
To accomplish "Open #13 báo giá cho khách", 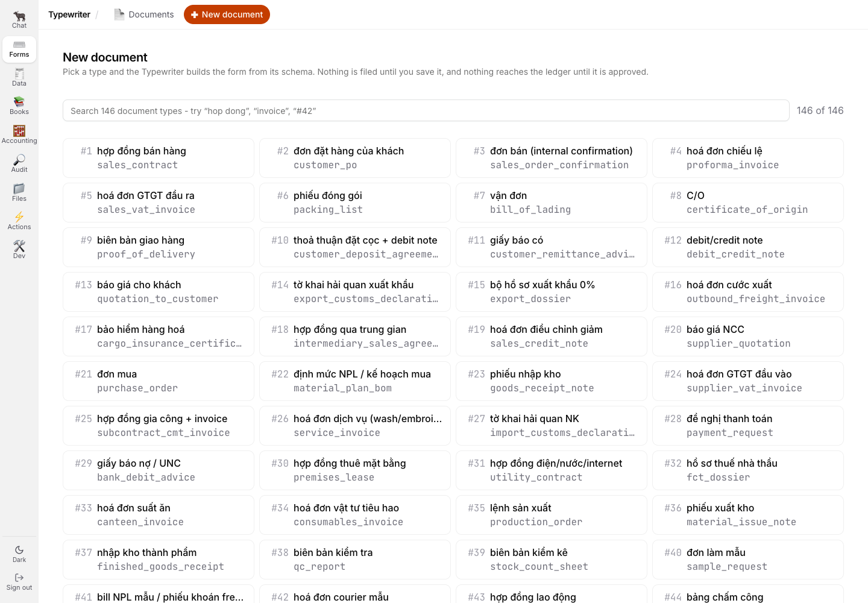I will (159, 292).
